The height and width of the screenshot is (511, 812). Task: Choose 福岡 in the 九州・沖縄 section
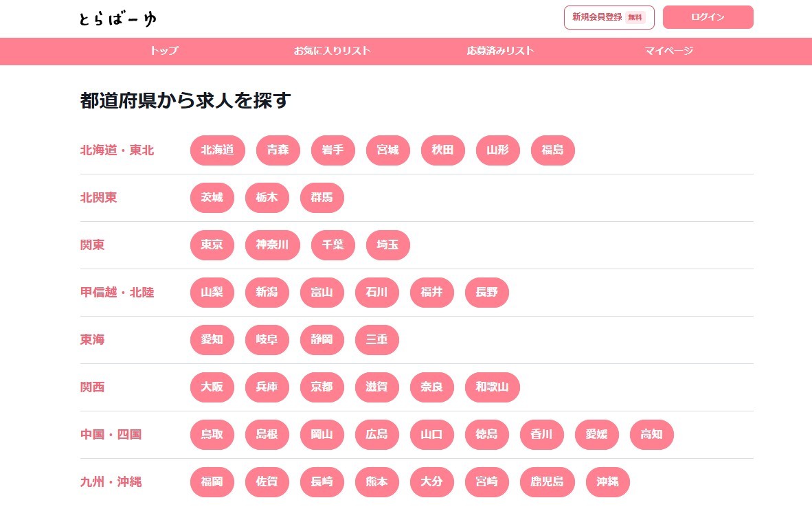[212, 482]
